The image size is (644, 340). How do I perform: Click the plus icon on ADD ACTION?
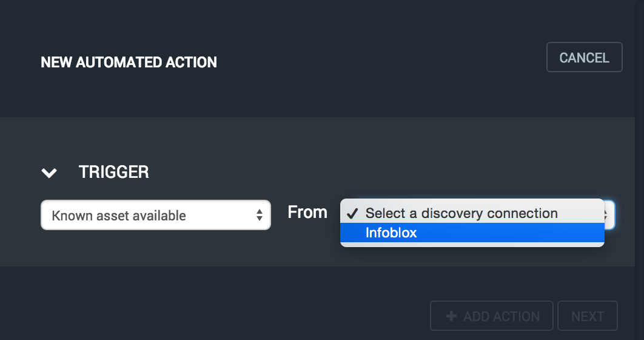(451, 316)
